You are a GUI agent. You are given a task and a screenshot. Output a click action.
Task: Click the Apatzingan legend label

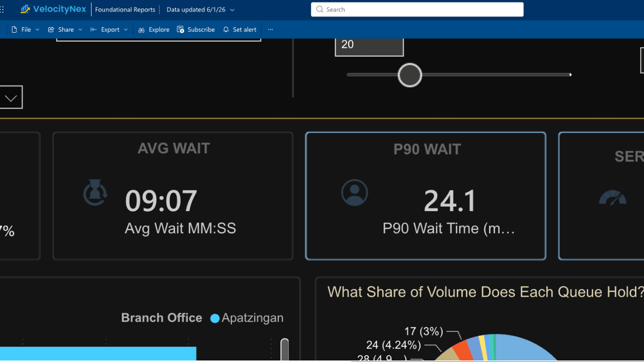pyautogui.click(x=253, y=318)
